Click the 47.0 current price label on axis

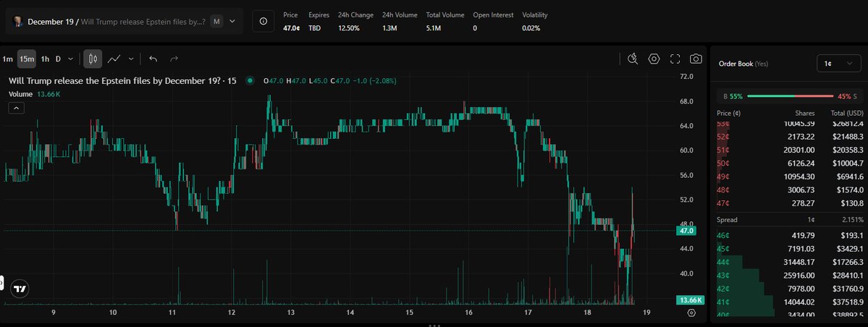click(x=685, y=231)
